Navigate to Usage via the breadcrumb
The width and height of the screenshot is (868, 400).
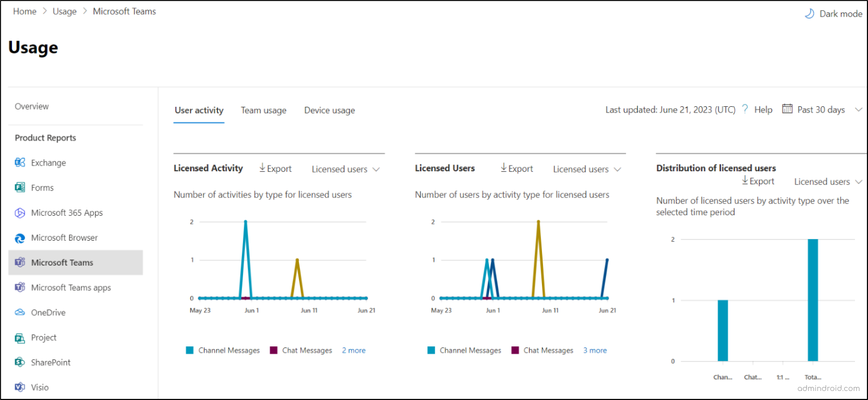pyautogui.click(x=64, y=11)
